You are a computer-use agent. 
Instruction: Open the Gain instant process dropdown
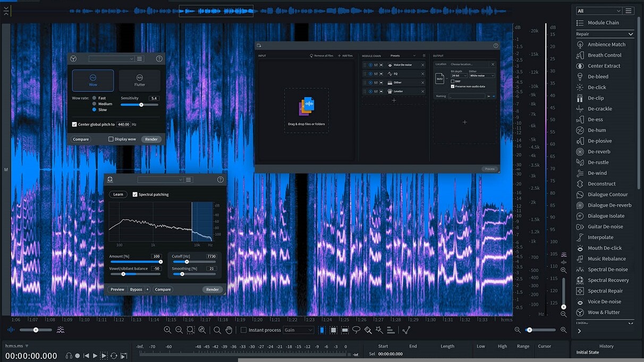299,330
